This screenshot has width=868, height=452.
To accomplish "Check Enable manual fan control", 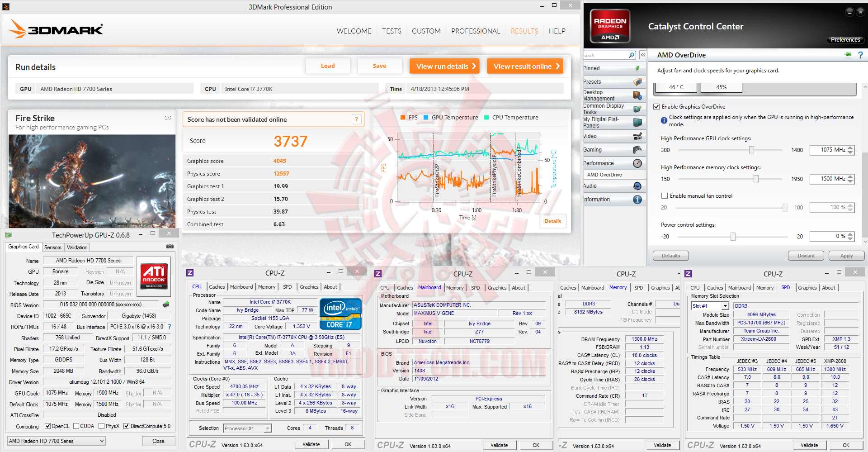I will 665,196.
